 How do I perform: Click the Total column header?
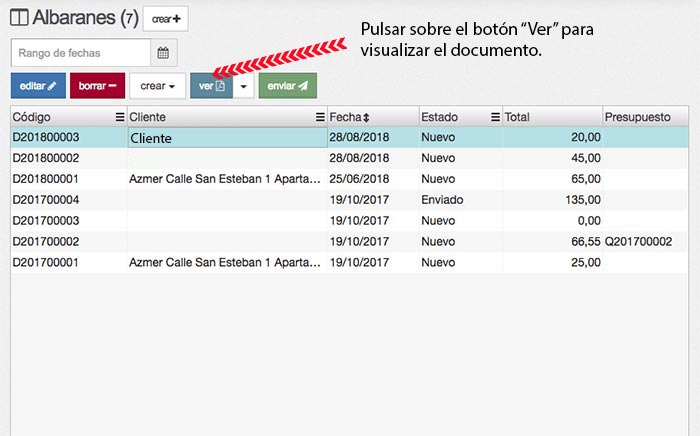point(553,117)
